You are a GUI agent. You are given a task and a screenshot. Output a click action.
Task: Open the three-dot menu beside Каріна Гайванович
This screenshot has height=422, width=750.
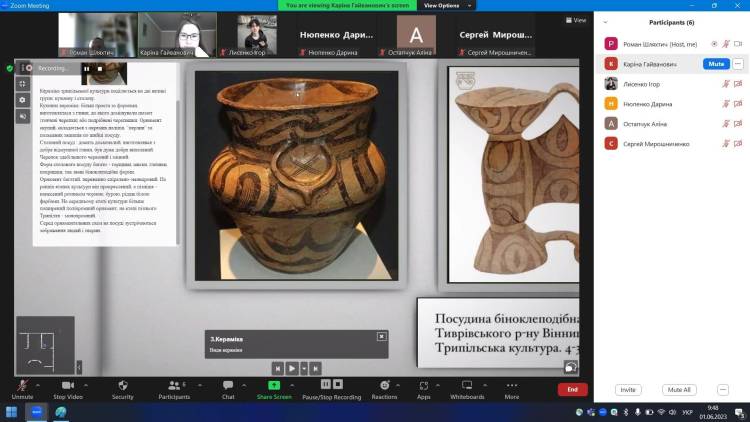click(738, 63)
